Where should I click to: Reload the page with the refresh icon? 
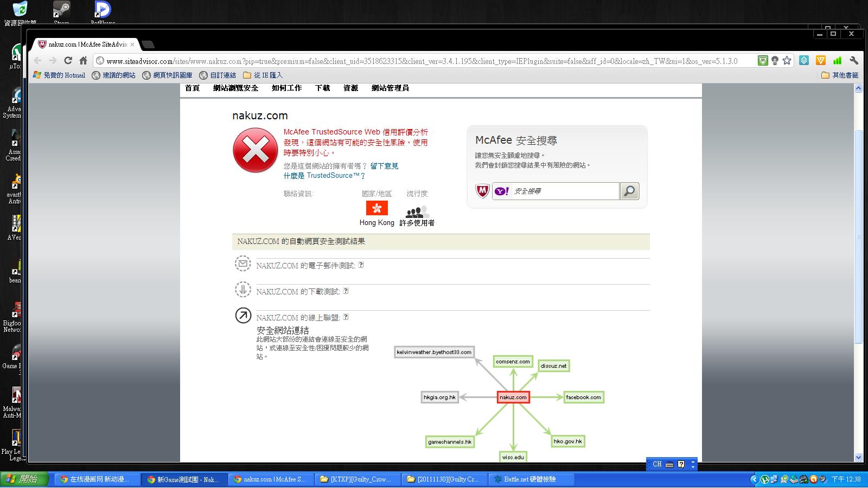(68, 61)
